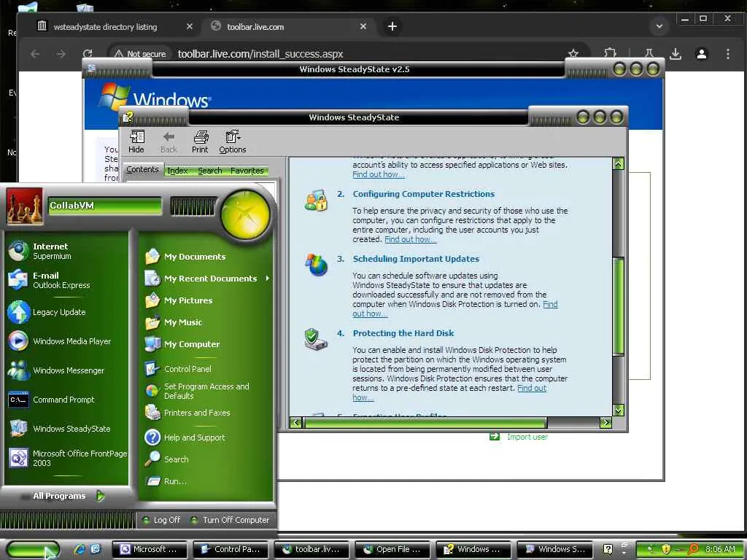Click horizontal scroll left arrow in help
Image resolution: width=747 pixels, height=560 pixels.
pyautogui.click(x=296, y=422)
